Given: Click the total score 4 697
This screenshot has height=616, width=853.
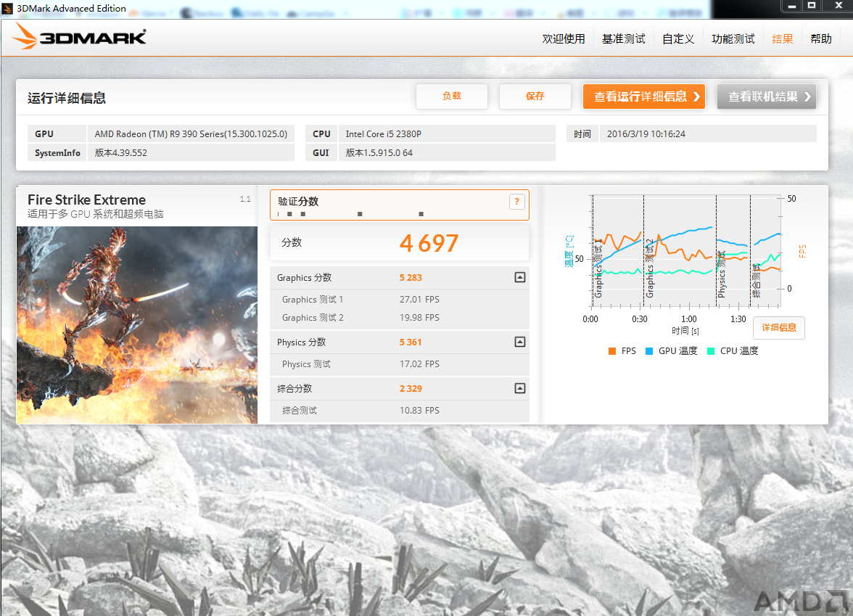Looking at the screenshot, I should point(429,243).
